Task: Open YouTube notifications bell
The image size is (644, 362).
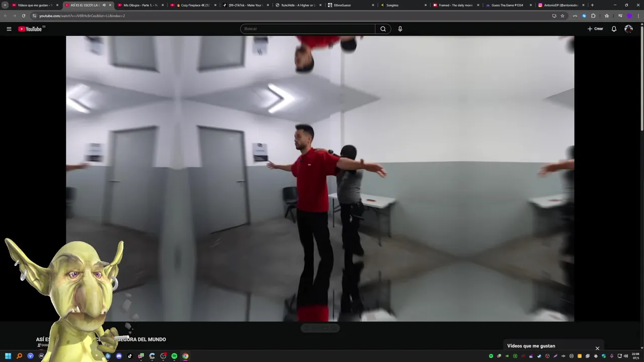Action: [614, 29]
